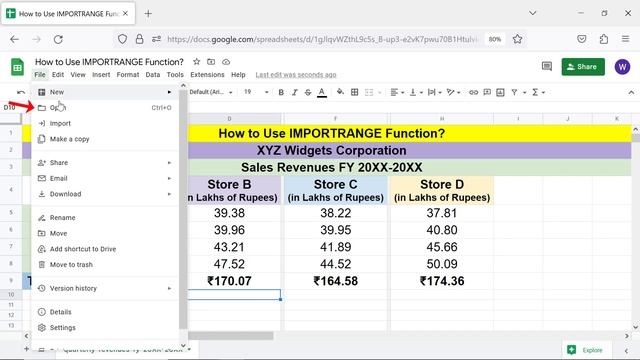Image resolution: width=640 pixels, height=360 pixels.
Task: Open the W account avatar
Action: 622,67
